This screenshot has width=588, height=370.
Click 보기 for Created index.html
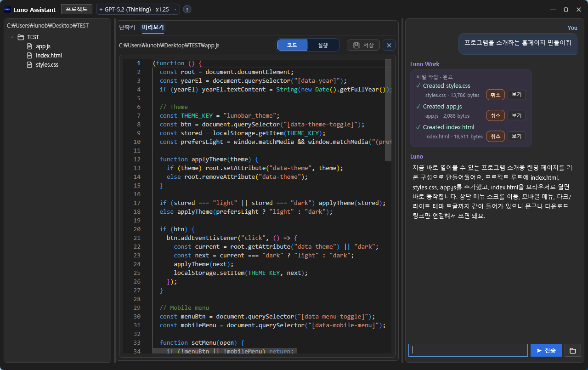pyautogui.click(x=516, y=136)
